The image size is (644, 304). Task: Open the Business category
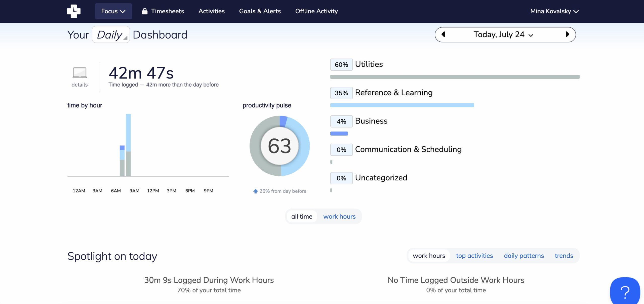click(x=371, y=121)
